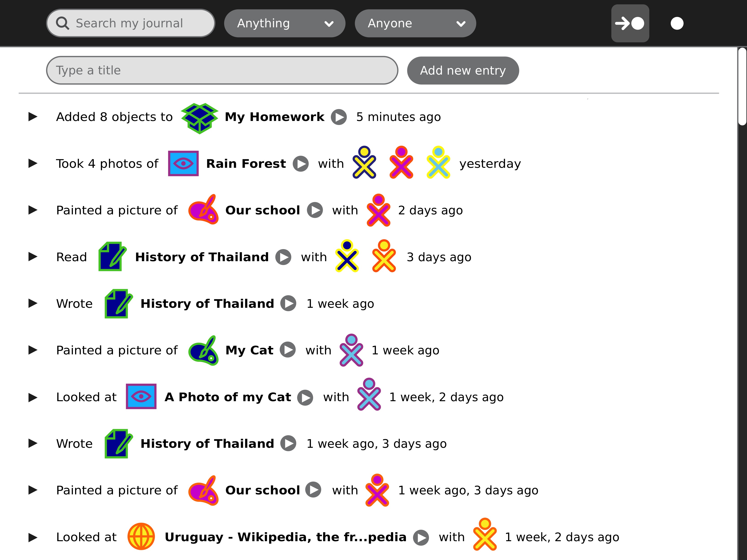
Task: Click the arrow-to-circle button in top bar
Action: (630, 23)
